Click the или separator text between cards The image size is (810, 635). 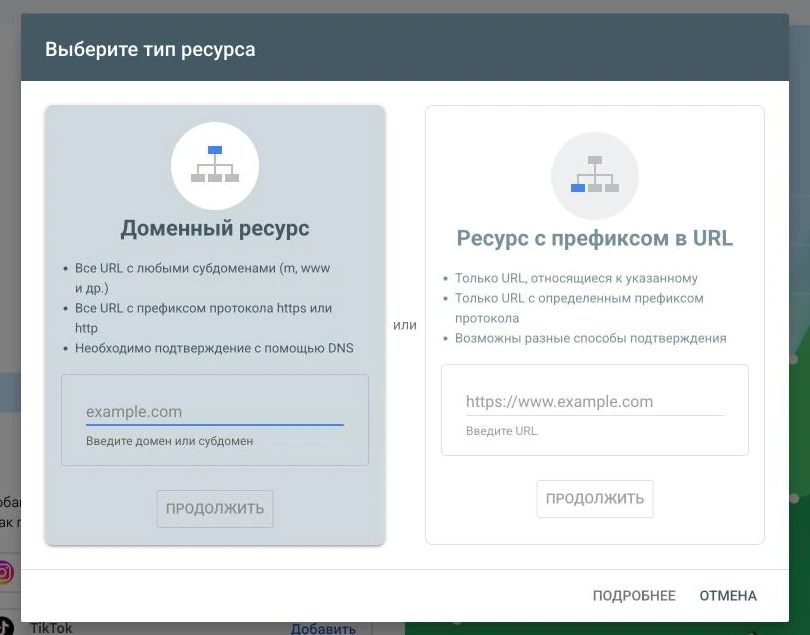tap(404, 326)
